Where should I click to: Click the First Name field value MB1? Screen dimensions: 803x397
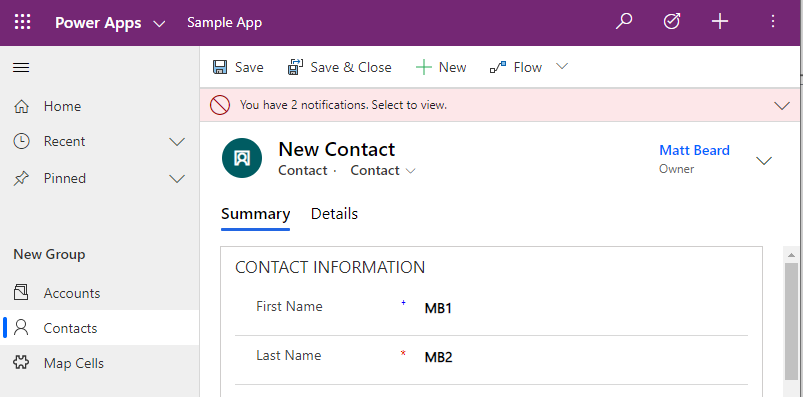point(438,308)
